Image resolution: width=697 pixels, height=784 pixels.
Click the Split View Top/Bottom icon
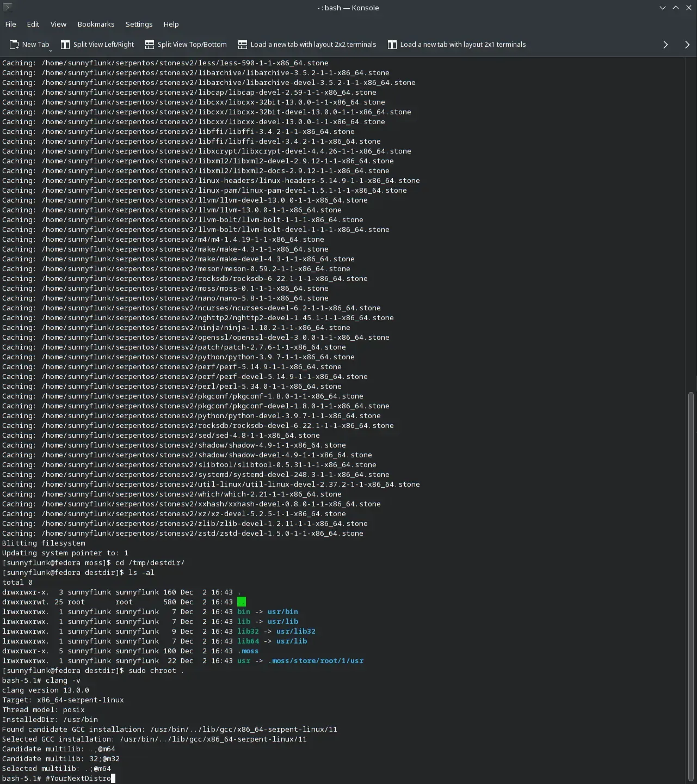pos(150,45)
